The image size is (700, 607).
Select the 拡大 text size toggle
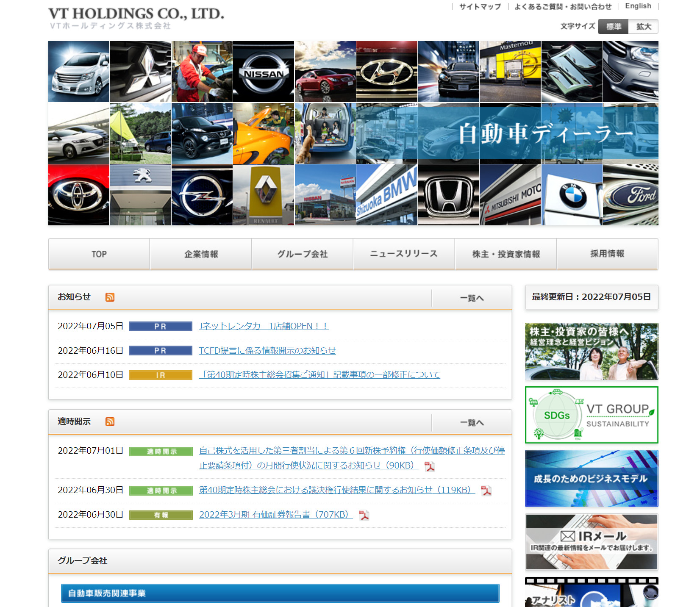point(643,26)
